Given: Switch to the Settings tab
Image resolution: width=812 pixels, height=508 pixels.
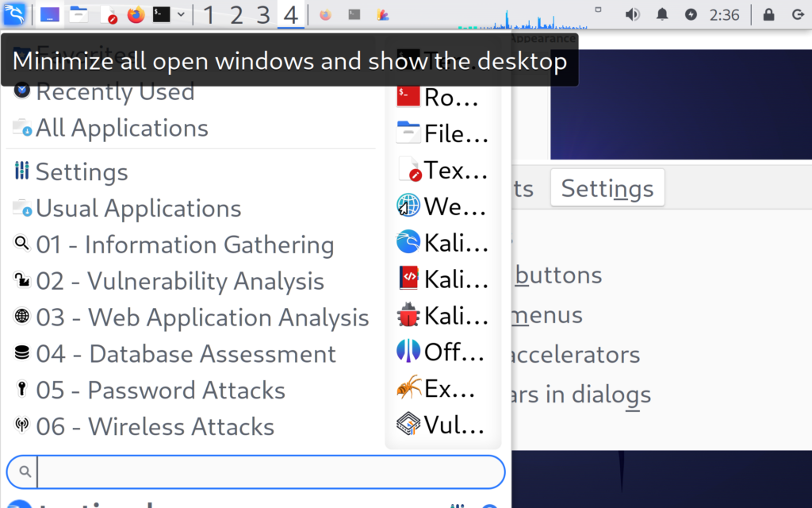Looking at the screenshot, I should click(607, 187).
